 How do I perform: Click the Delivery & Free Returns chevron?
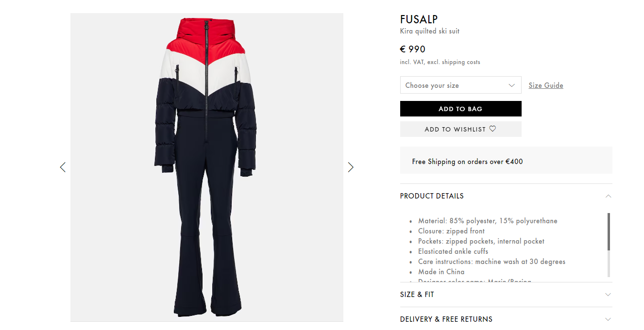click(x=608, y=319)
